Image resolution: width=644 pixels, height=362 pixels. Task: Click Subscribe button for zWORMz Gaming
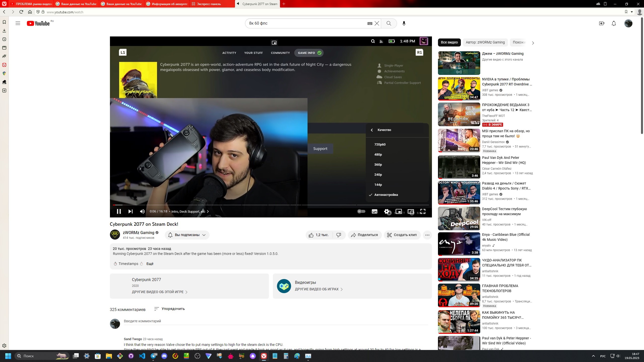pos(187,235)
